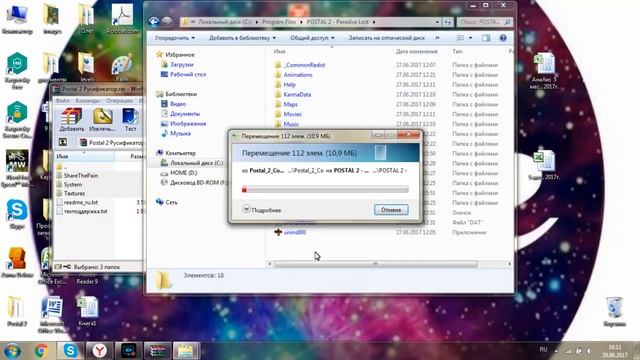
Task: Toggle the preview pane icon in Explorer toolbar
Action: point(486,38)
